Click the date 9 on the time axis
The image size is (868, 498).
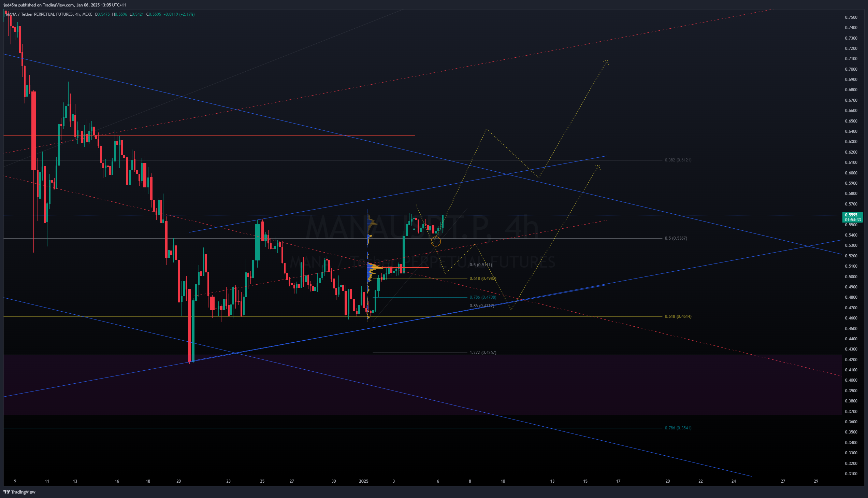click(x=15, y=481)
